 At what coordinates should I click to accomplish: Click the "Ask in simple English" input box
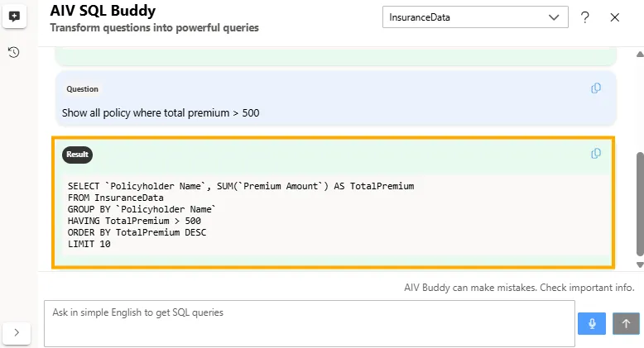tap(309, 322)
